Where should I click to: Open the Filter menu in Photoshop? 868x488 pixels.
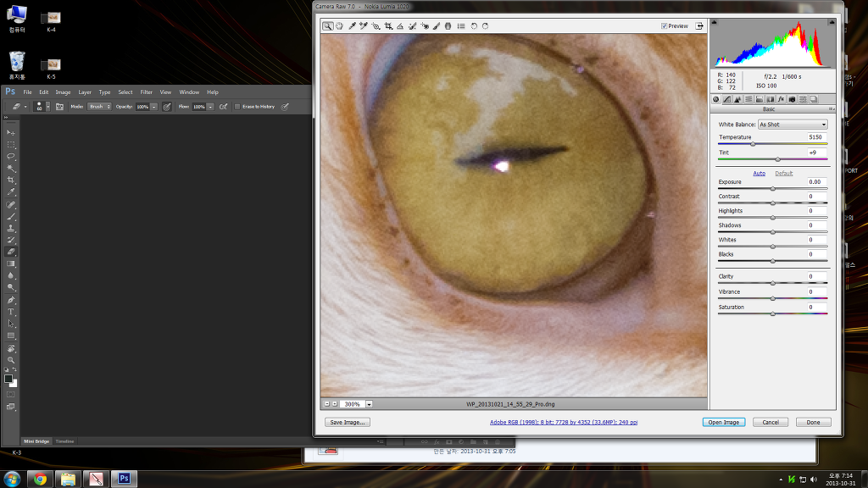tap(147, 91)
